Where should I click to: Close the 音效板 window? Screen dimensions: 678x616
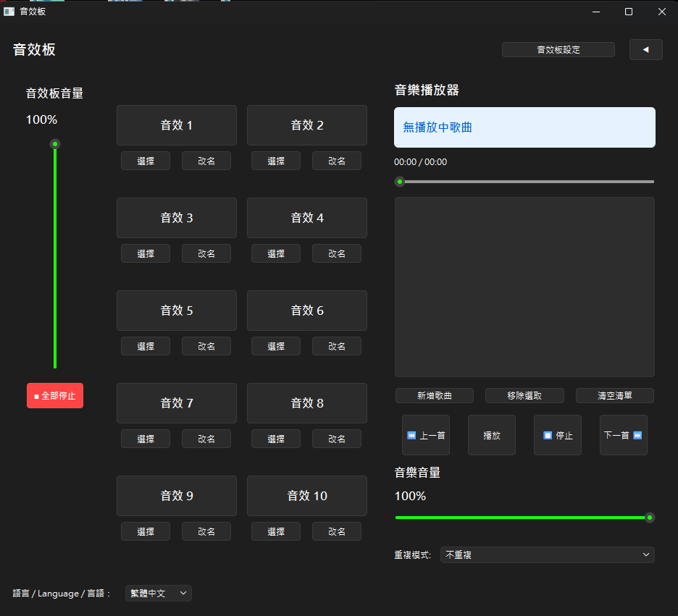(661, 12)
